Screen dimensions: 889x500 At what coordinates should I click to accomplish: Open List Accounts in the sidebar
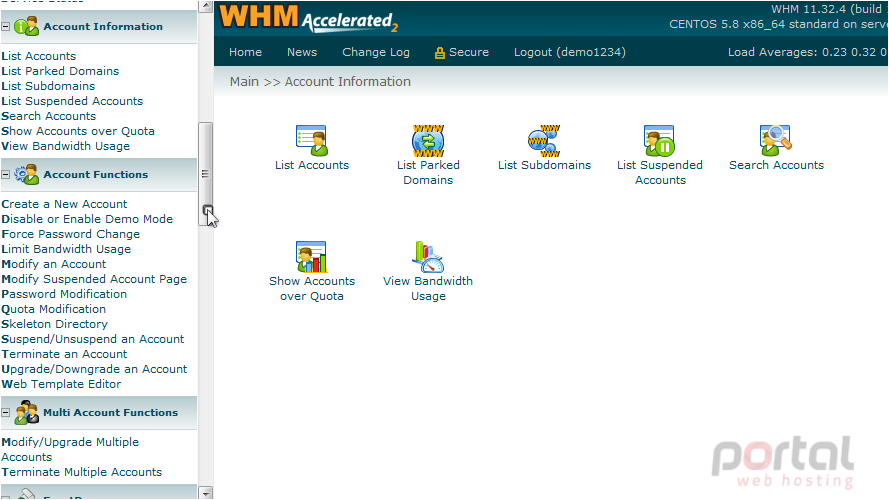(39, 56)
